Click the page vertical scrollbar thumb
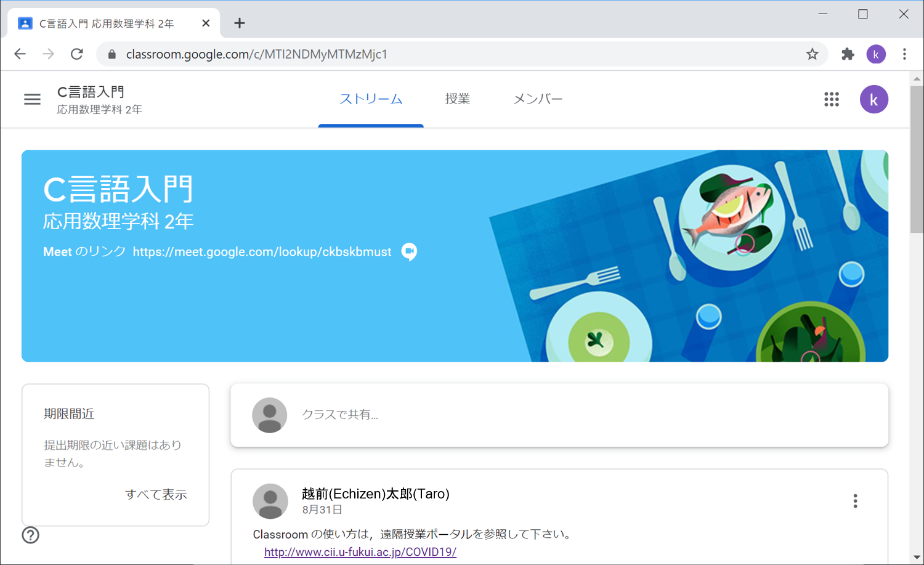Screen dimensions: 924x565 point(917,159)
